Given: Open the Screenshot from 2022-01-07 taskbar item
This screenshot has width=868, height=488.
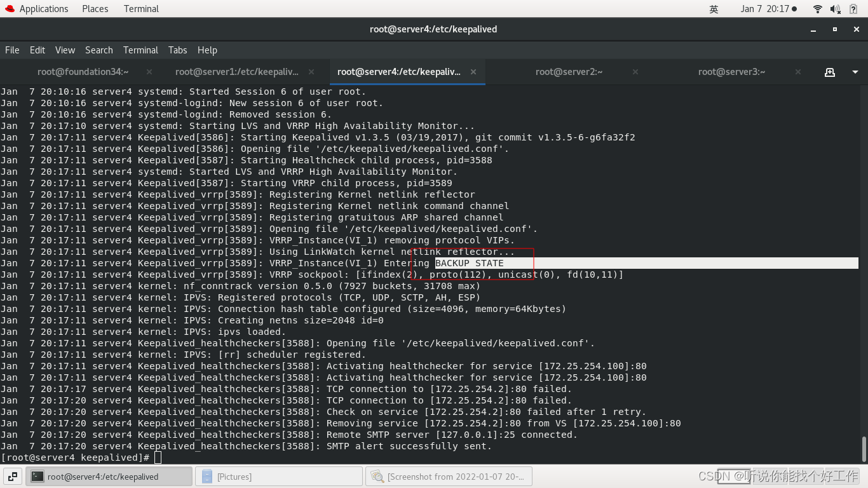Looking at the screenshot, I should tap(449, 477).
